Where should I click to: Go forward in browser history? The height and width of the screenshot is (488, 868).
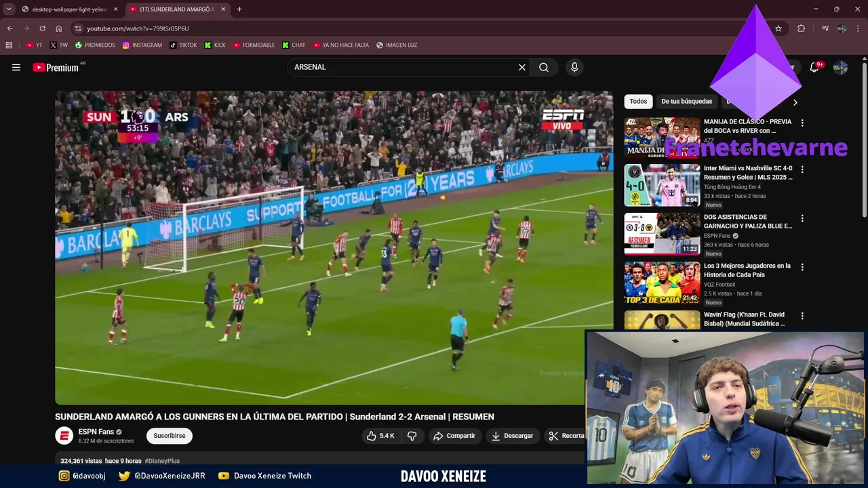(26, 28)
